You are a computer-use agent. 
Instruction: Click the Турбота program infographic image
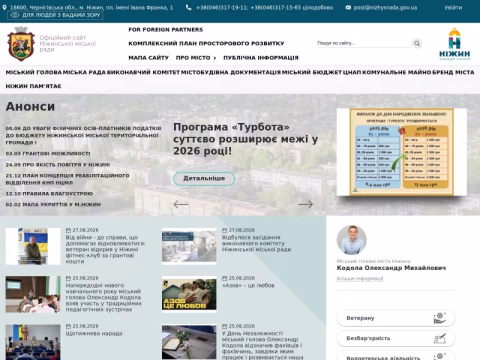(x=402, y=152)
